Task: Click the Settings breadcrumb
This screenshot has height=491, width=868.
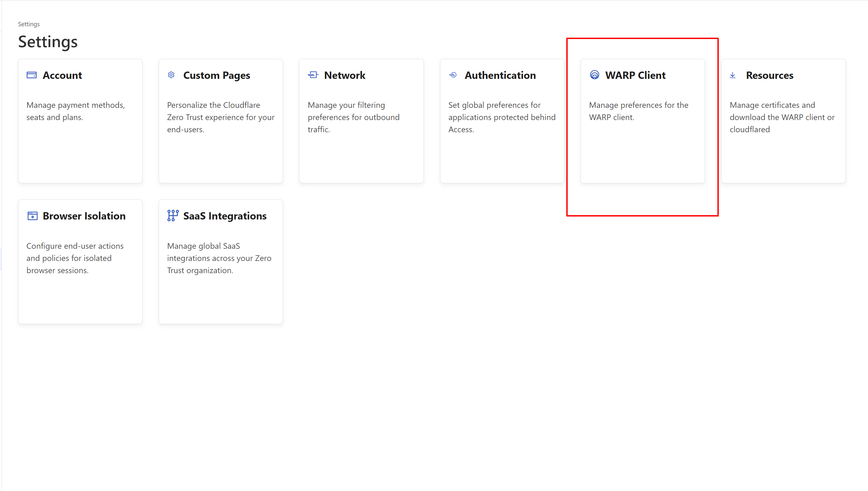Action: coord(29,24)
